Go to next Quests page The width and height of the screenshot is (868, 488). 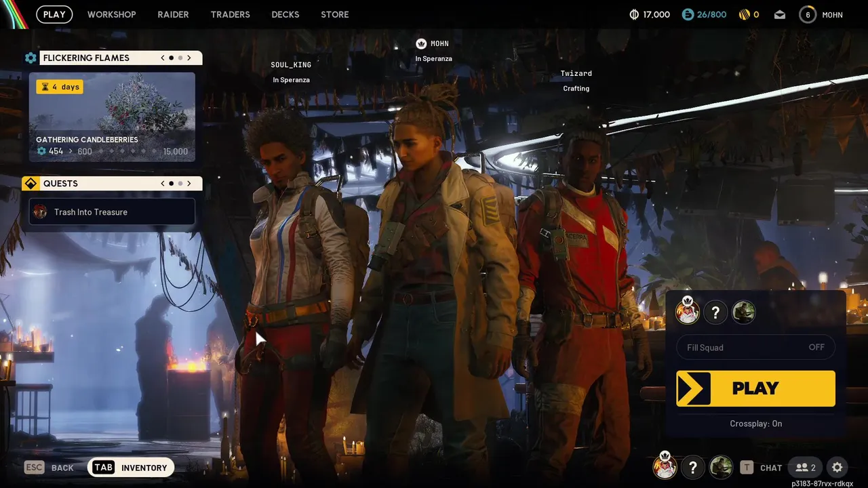click(189, 184)
